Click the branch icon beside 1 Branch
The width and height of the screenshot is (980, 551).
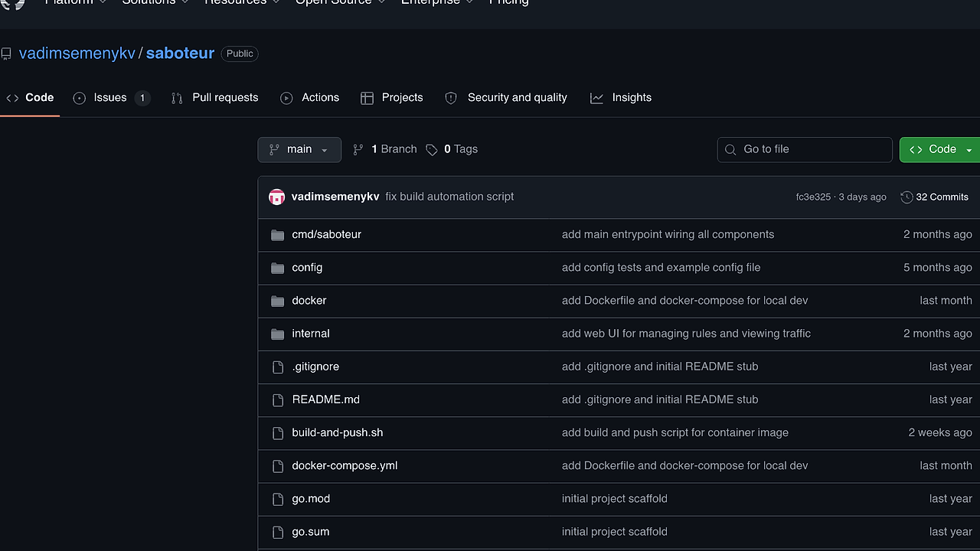(358, 149)
